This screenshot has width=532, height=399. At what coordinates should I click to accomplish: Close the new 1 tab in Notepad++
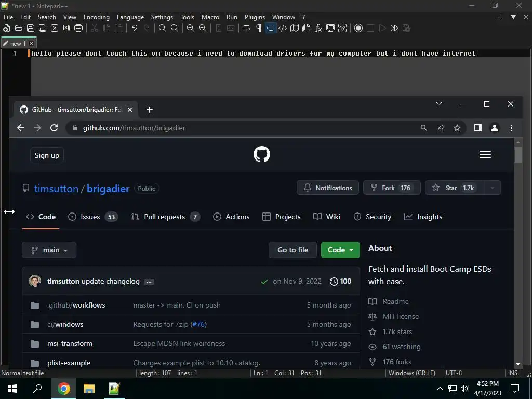click(32, 44)
